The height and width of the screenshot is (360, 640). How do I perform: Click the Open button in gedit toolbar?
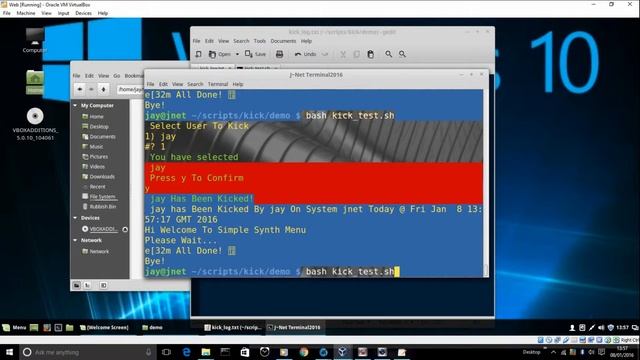point(220,54)
